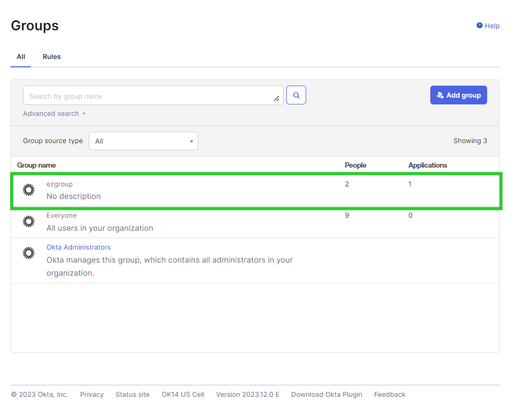This screenshot has width=532, height=413.
Task: Click Download Okta Plugin link
Action: pos(327,394)
